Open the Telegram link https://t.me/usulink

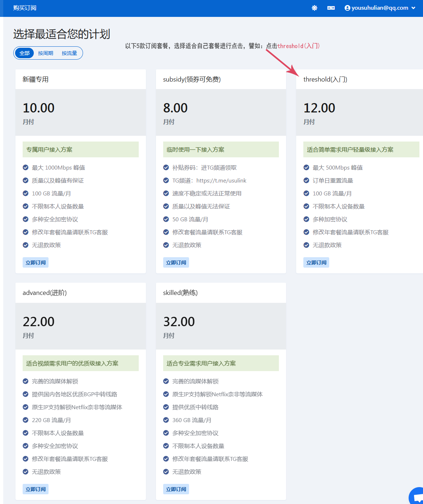(221, 180)
